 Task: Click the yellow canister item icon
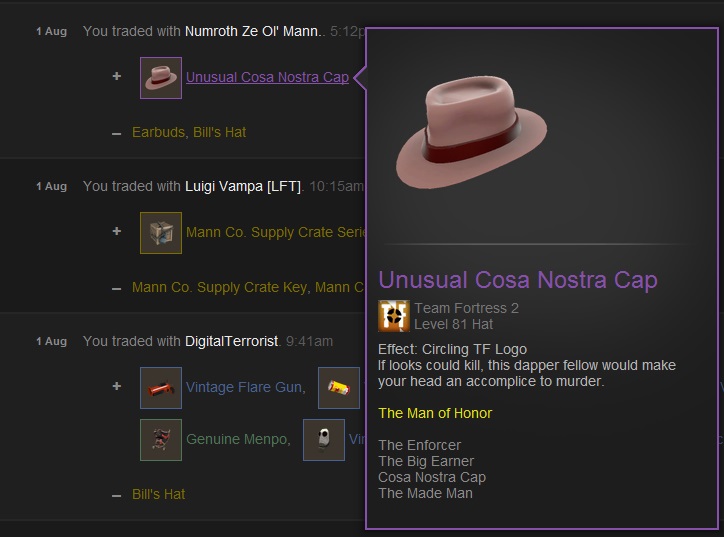tap(338, 388)
